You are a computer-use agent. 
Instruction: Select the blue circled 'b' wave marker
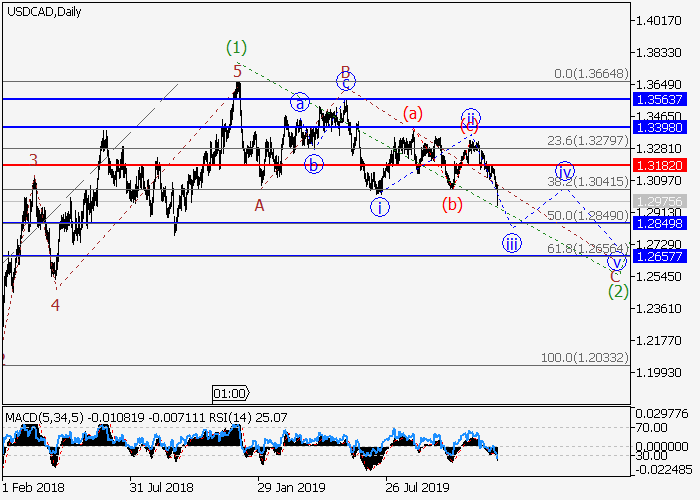pos(314,165)
